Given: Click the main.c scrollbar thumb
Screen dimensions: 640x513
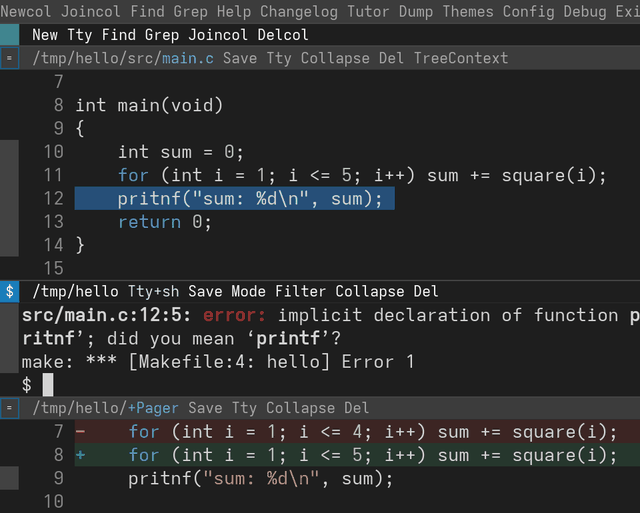Looking at the screenshot, I should click(x=9, y=198).
